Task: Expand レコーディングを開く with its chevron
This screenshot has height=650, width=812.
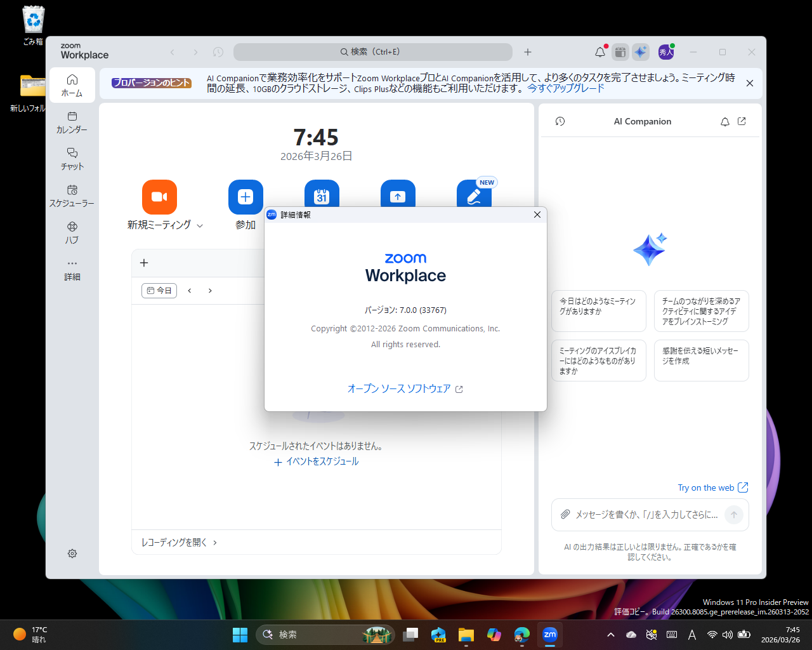Action: point(215,543)
